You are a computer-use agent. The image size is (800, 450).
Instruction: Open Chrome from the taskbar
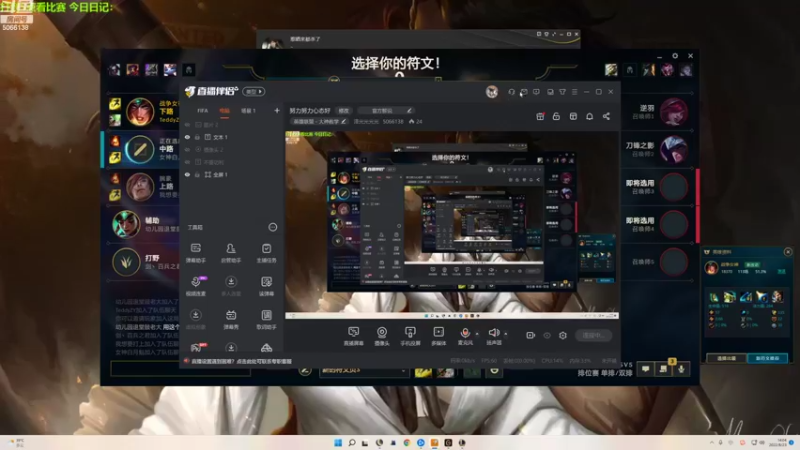pyautogui.click(x=407, y=443)
